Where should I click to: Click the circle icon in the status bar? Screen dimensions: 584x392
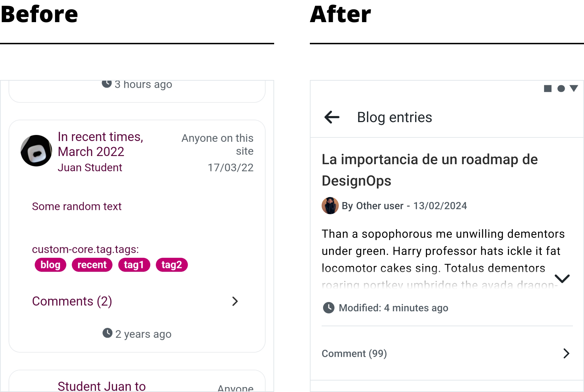click(561, 89)
